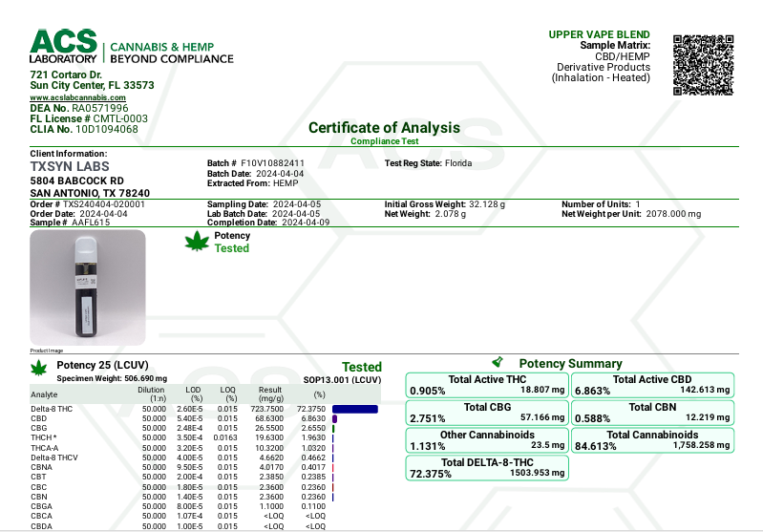763x532 pixels.
Task: Select the Total Active CBD summary box
Action: [652, 385]
